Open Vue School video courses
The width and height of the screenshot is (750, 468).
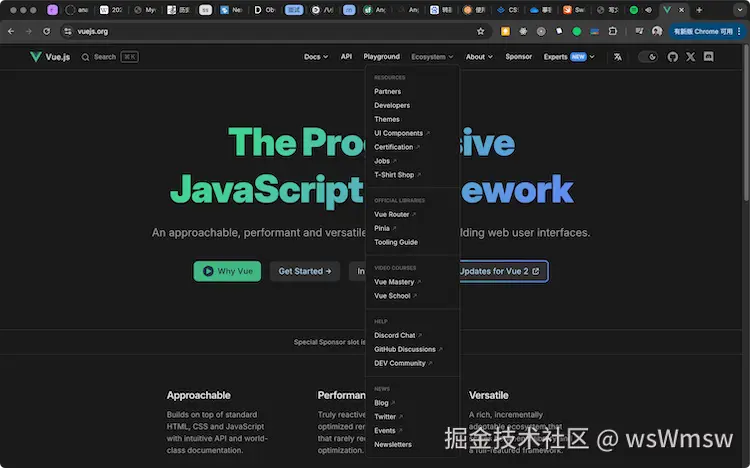coord(395,296)
